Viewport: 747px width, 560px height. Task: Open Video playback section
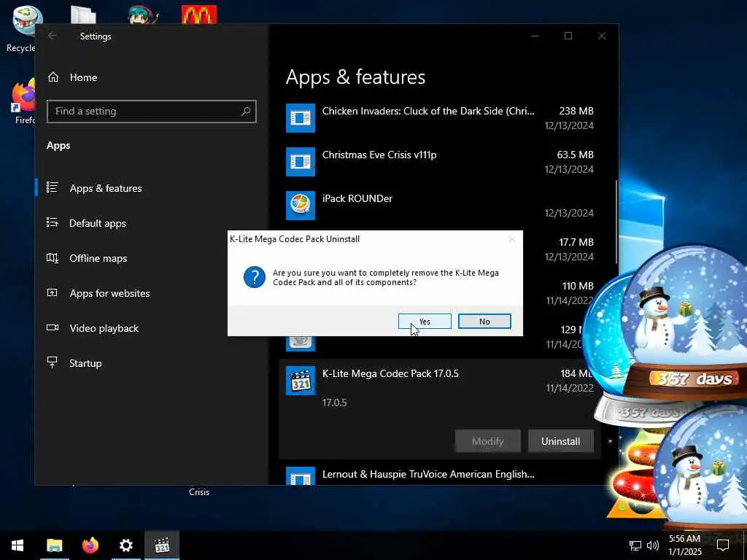pos(104,328)
